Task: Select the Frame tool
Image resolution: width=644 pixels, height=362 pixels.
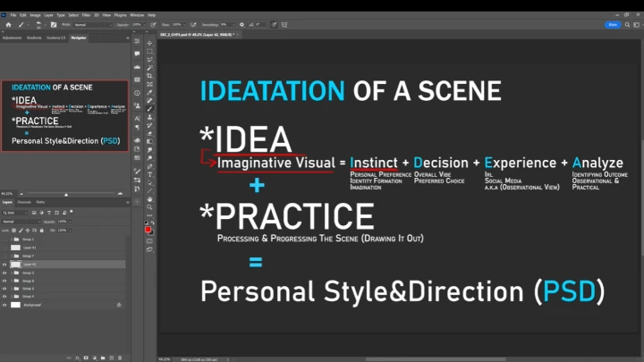Action: (x=149, y=85)
